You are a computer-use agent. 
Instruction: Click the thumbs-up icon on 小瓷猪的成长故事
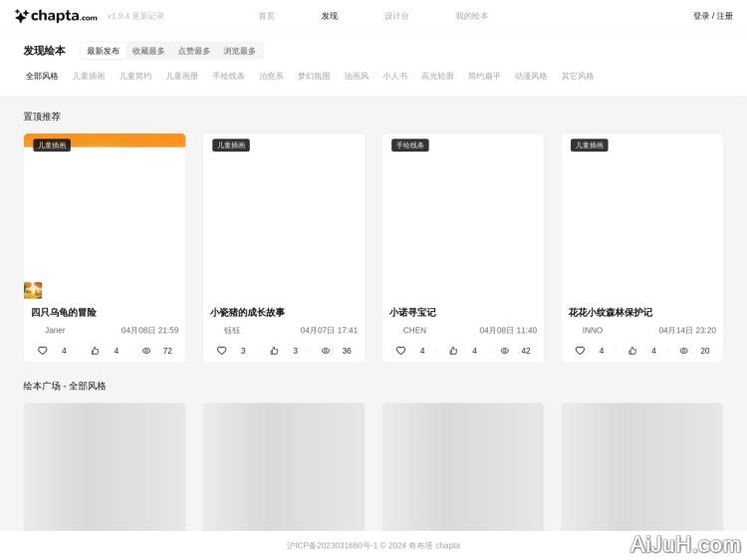point(275,351)
